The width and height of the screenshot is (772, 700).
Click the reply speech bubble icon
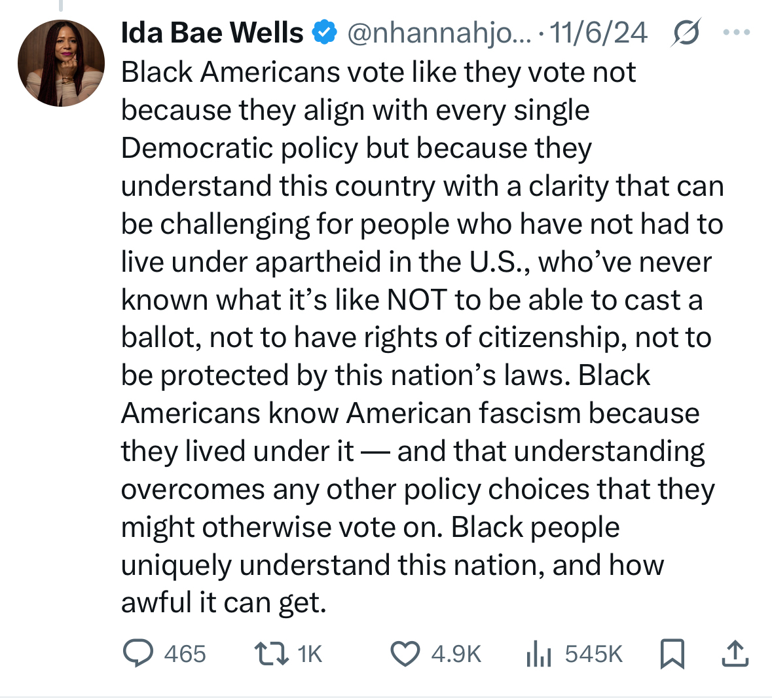coord(138,654)
